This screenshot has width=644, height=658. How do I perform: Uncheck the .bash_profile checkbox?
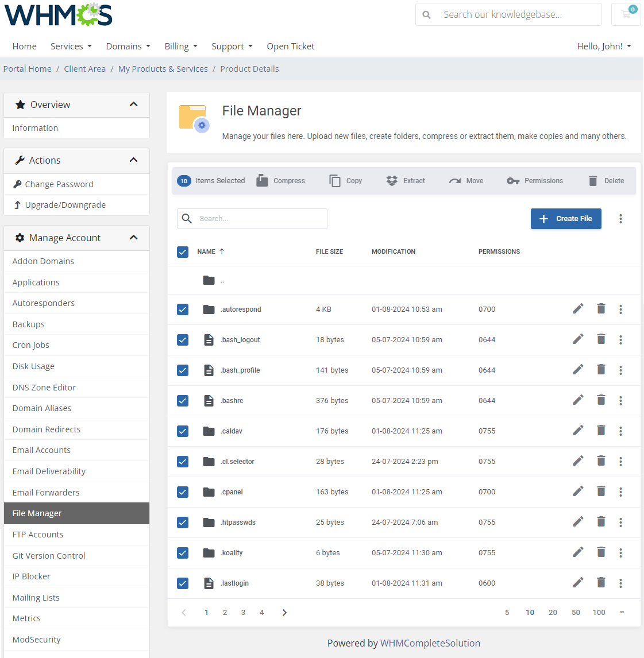(183, 370)
